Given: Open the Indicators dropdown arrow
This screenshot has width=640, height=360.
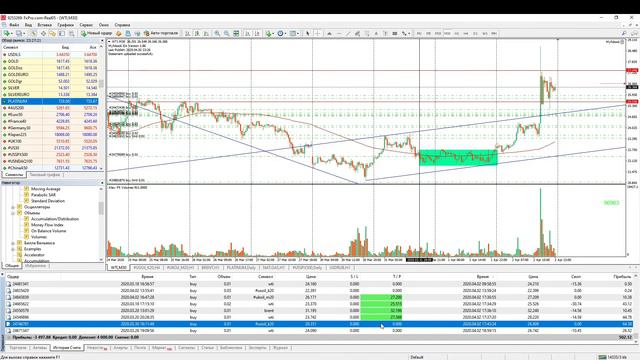Looking at the screenshot, I should point(273,33).
